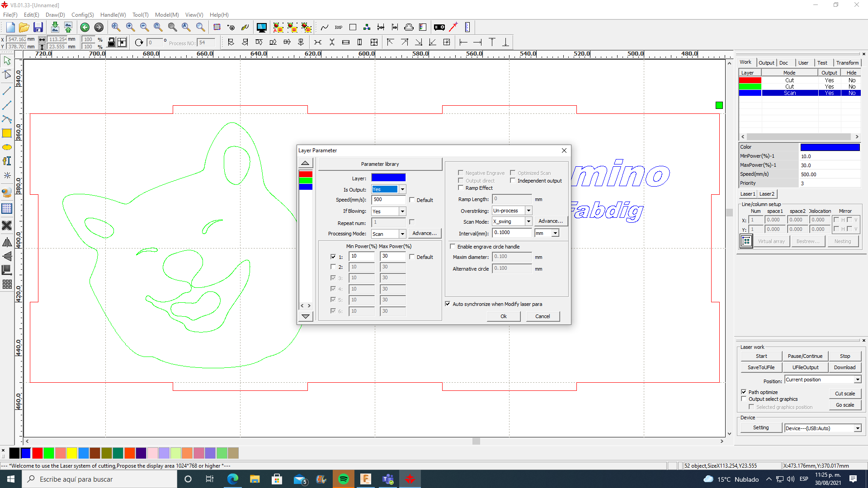Image resolution: width=868 pixels, height=488 pixels.
Task: Click the blue Layer color in dialog
Action: tap(388, 178)
